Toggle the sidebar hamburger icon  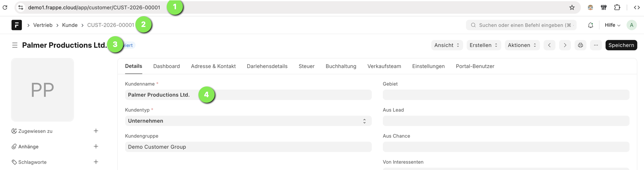[15, 45]
